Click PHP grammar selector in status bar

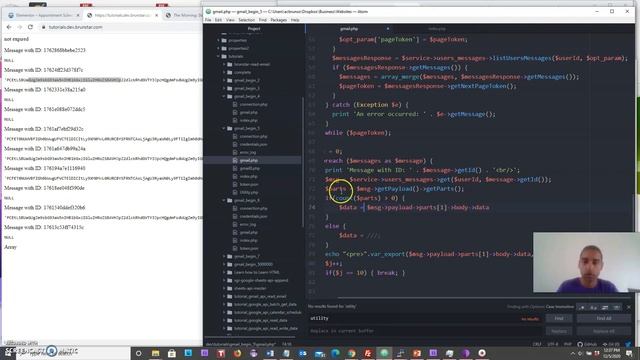[567, 344]
